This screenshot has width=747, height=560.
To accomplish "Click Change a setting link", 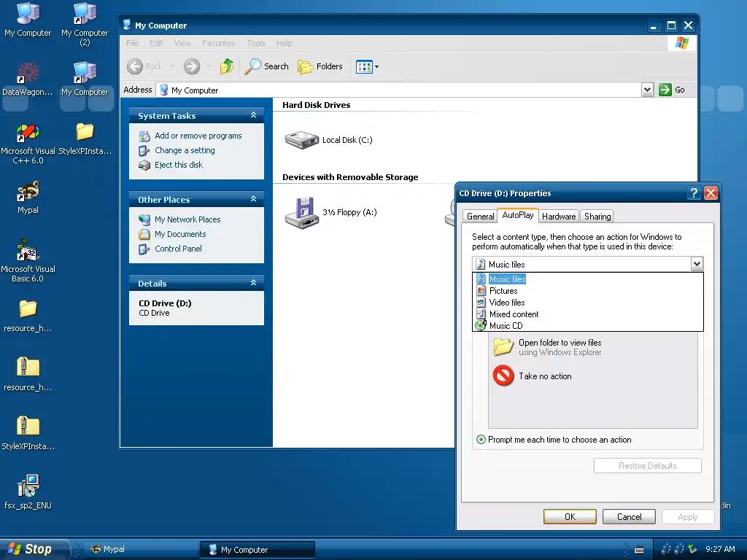I will pyautogui.click(x=185, y=150).
